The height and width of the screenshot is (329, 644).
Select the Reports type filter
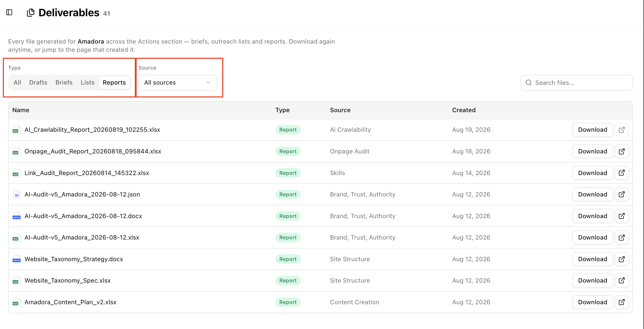pyautogui.click(x=114, y=83)
